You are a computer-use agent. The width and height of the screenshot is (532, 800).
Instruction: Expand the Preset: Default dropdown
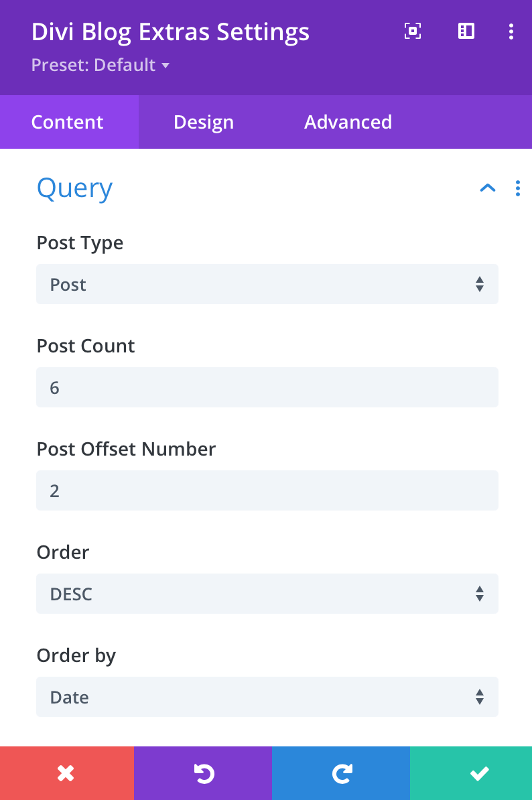click(101, 65)
